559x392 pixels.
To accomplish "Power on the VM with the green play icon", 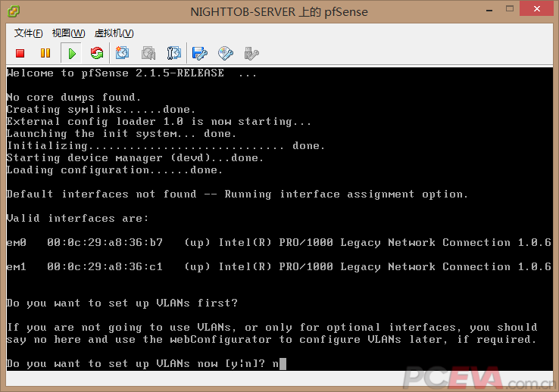I will (x=71, y=53).
